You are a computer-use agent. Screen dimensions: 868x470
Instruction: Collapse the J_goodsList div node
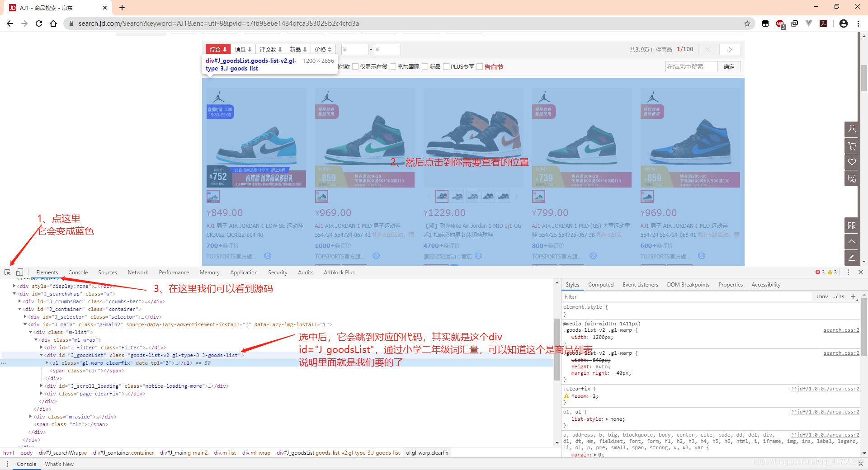pyautogui.click(x=41, y=355)
